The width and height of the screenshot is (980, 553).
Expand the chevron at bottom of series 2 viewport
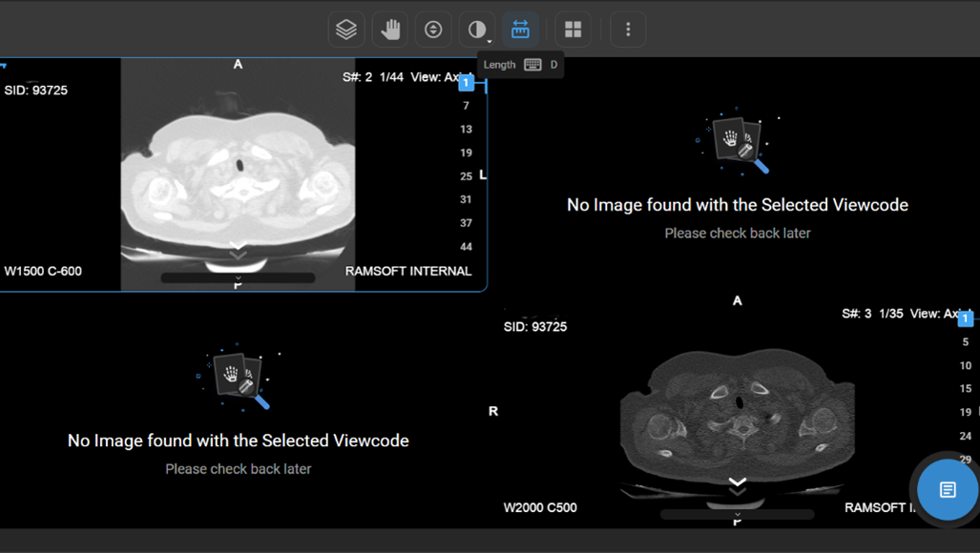click(238, 248)
